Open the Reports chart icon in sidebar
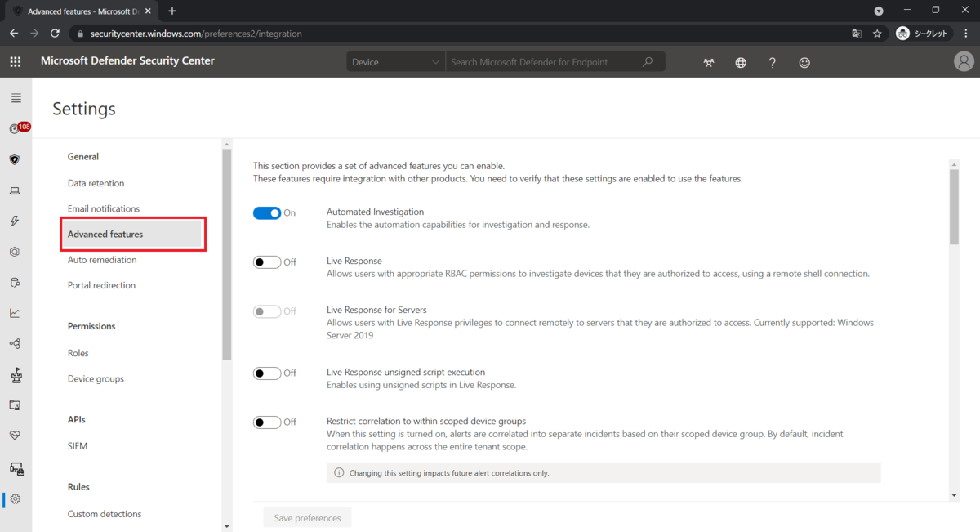Screen dimensions: 980x532 click(x=15, y=313)
